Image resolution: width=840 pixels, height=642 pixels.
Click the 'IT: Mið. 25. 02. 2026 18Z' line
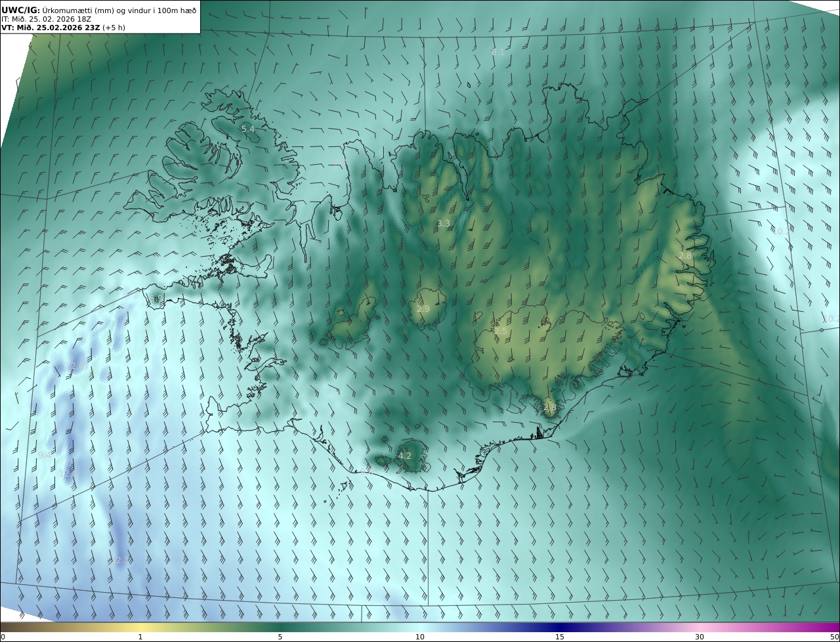tap(46, 19)
